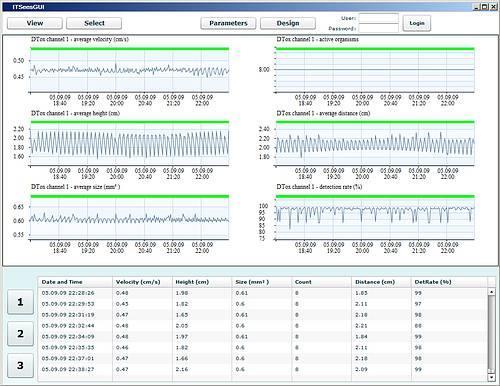The width and height of the screenshot is (500, 386).
Task: Click Distance value in the 22:32:44 row
Action: tap(361, 326)
